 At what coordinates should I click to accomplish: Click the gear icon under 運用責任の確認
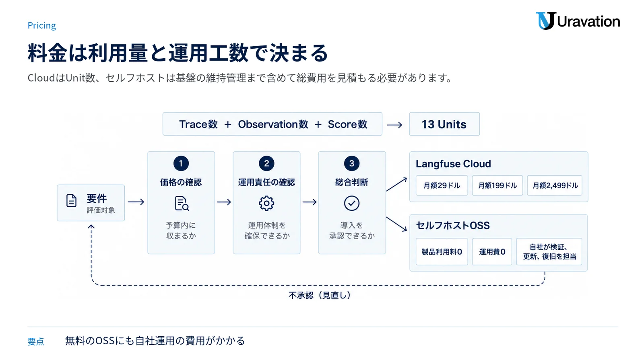pos(266,203)
